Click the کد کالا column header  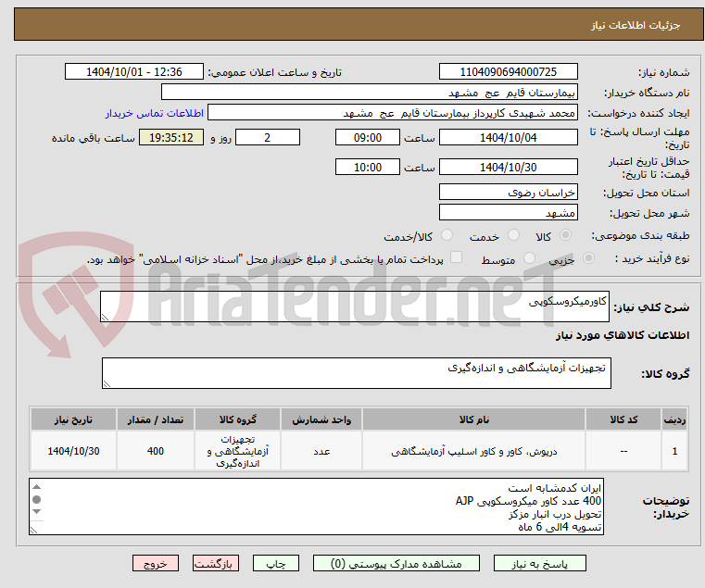[x=623, y=419]
